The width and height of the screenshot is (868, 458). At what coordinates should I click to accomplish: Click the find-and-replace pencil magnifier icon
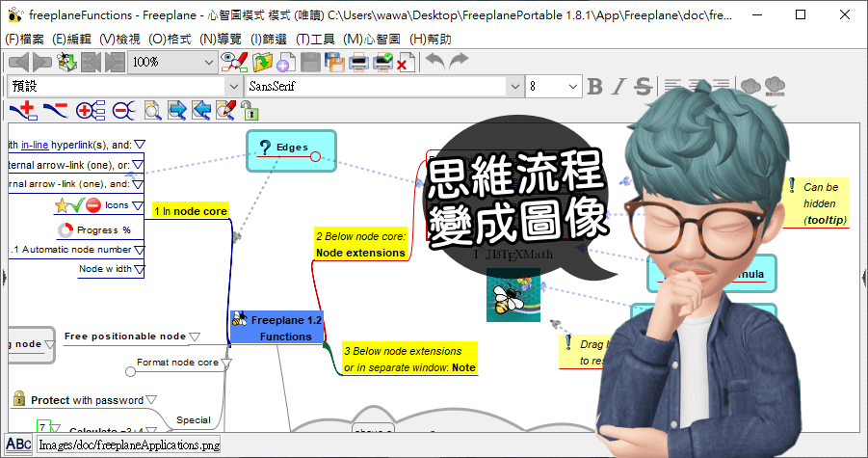click(225, 110)
